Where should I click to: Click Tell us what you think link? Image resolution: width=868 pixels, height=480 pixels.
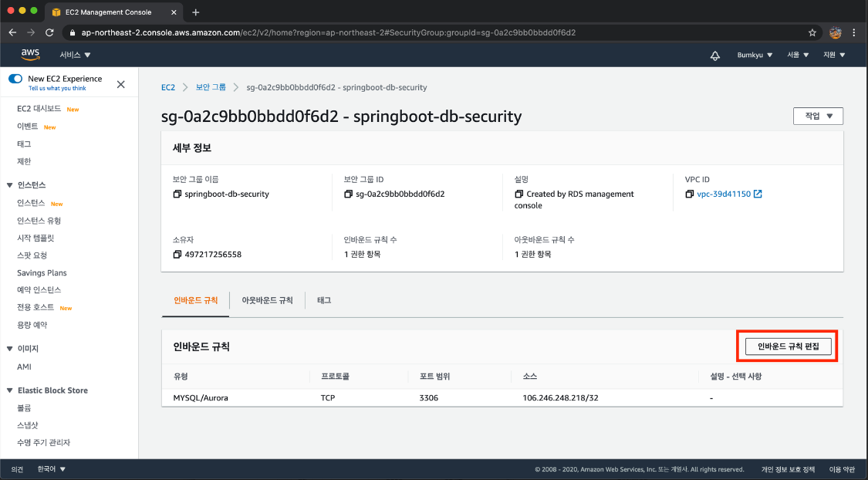pos(58,88)
